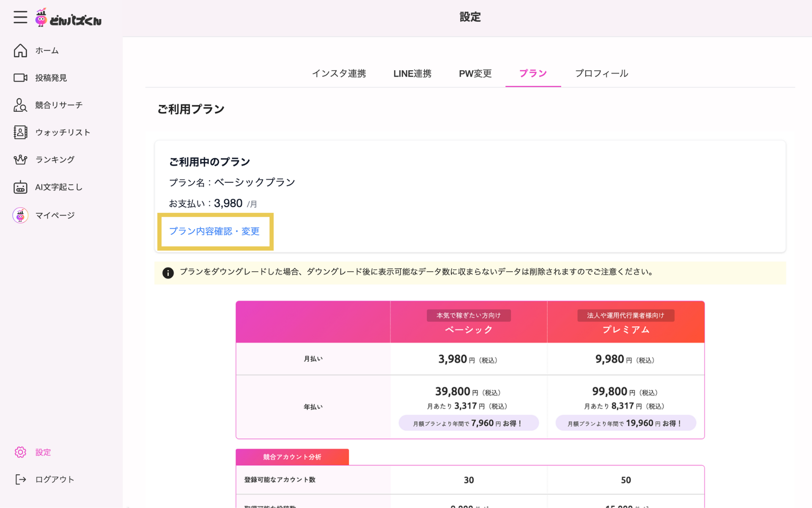Open the PW変更 tab

475,74
